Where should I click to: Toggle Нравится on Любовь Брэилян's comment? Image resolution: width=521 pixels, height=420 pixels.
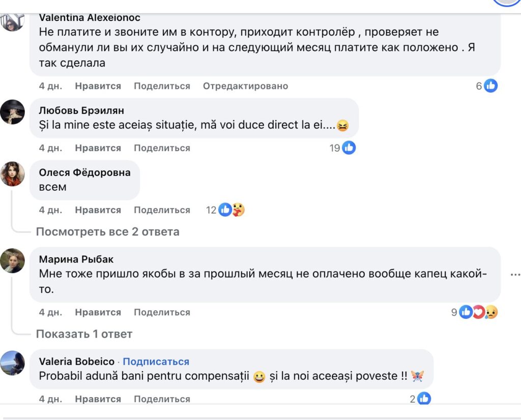(98, 148)
